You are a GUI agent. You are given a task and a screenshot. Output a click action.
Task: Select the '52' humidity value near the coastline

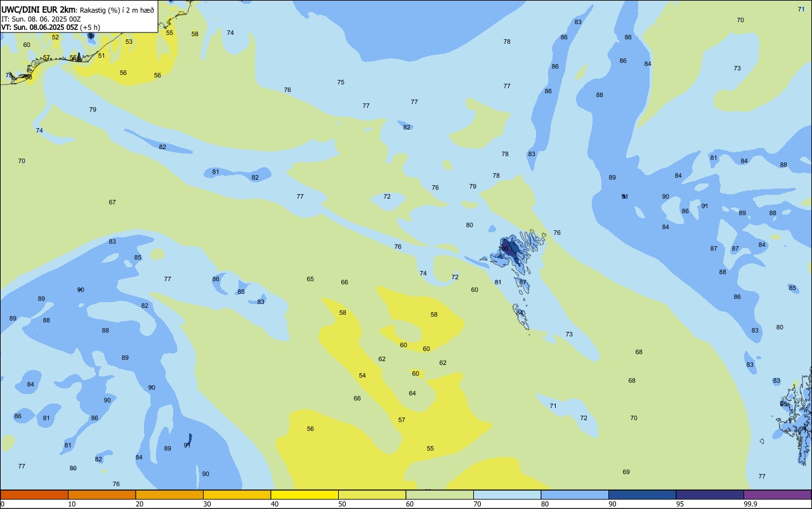pyautogui.click(x=55, y=37)
